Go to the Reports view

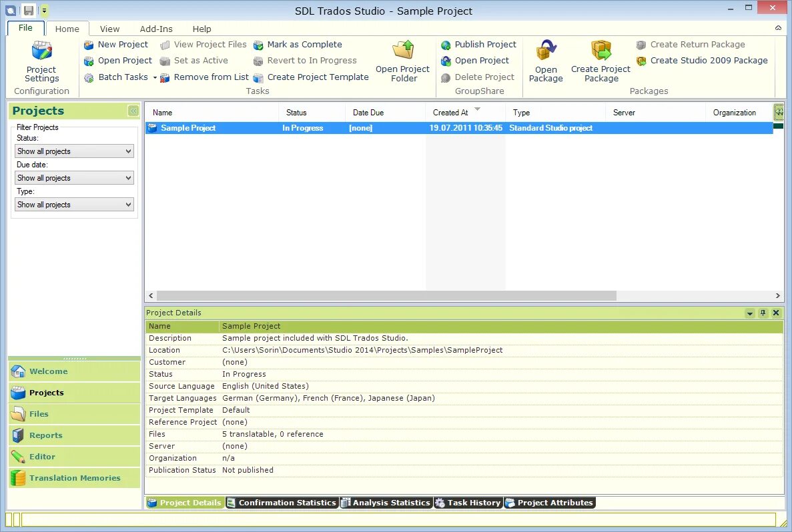coord(74,435)
